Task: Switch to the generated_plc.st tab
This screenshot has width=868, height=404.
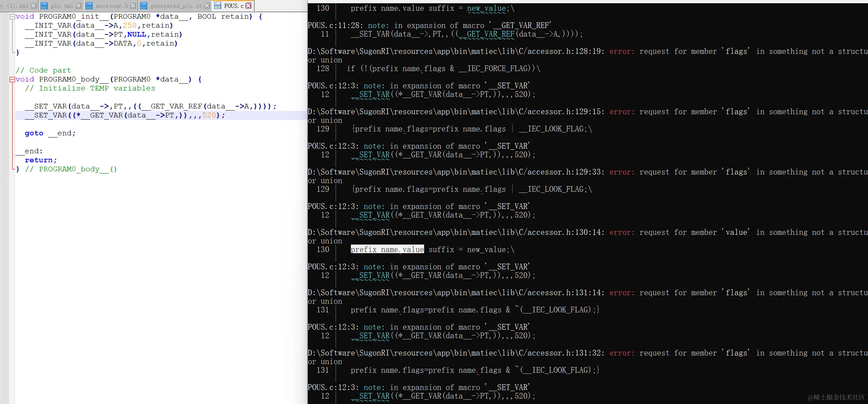Action: click(x=176, y=6)
